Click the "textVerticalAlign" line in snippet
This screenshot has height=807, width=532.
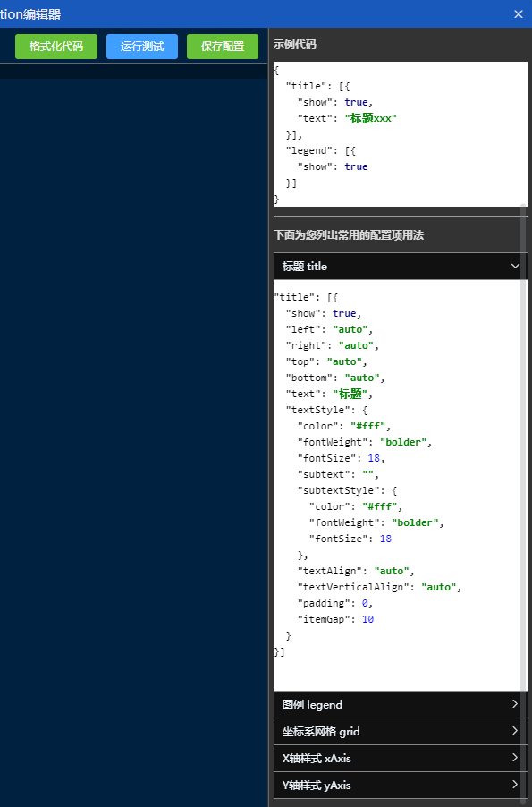click(x=380, y=587)
